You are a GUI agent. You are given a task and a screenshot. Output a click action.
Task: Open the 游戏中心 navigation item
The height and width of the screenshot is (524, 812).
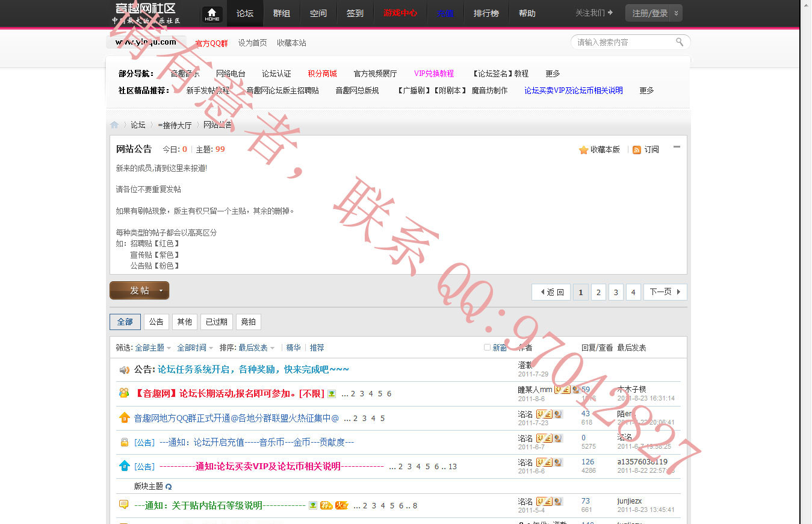pyautogui.click(x=400, y=13)
